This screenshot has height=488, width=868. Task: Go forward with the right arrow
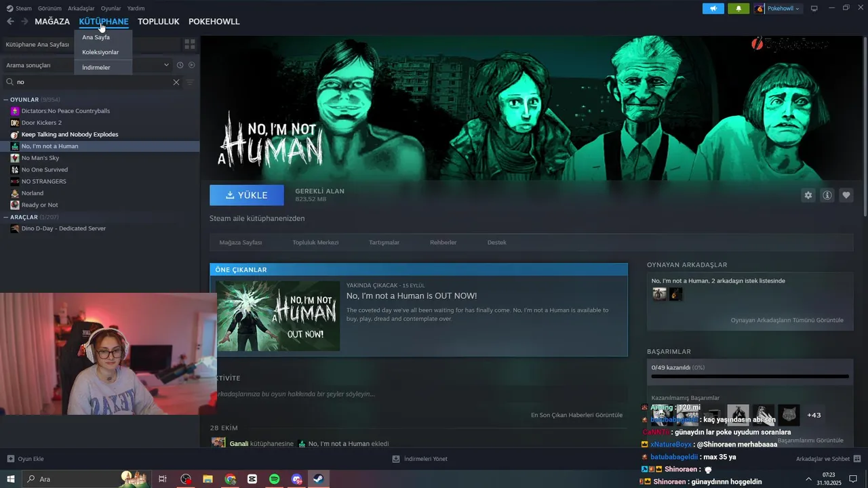(x=24, y=22)
